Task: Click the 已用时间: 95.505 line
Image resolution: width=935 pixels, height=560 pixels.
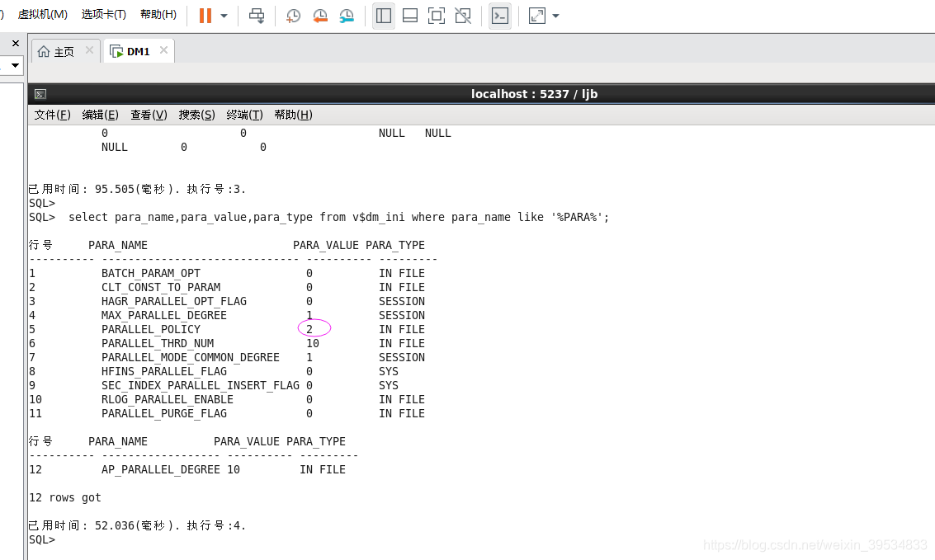Action: click(136, 189)
